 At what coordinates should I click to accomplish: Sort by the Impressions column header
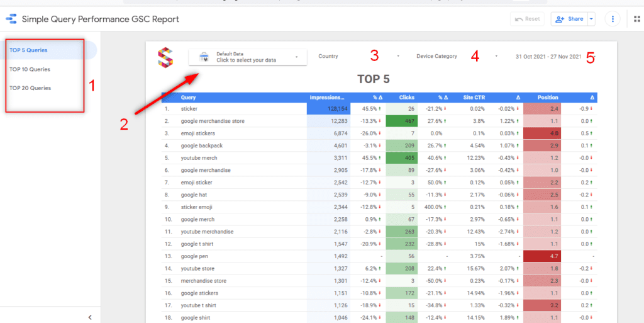click(327, 98)
